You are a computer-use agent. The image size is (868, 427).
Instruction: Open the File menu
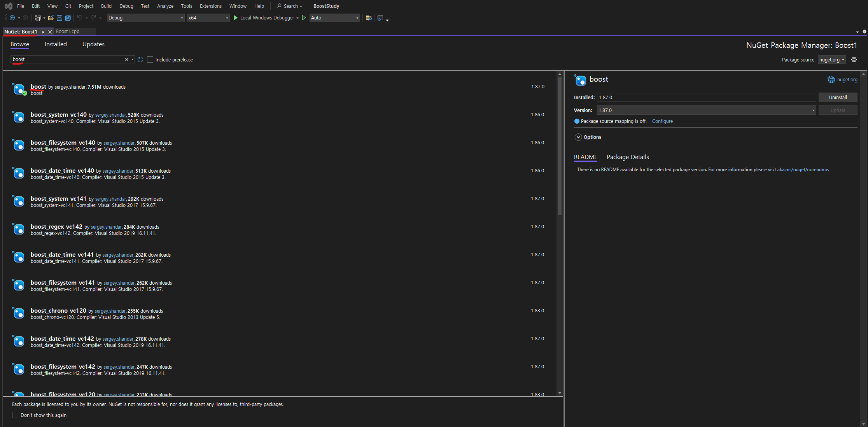coord(21,6)
